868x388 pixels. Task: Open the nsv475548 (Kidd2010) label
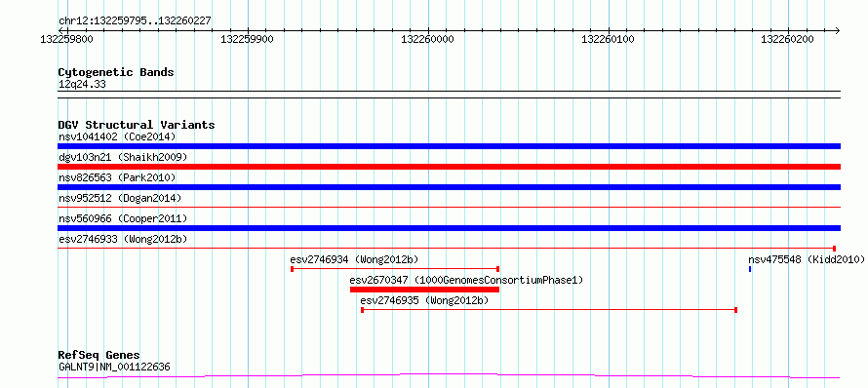(806, 259)
